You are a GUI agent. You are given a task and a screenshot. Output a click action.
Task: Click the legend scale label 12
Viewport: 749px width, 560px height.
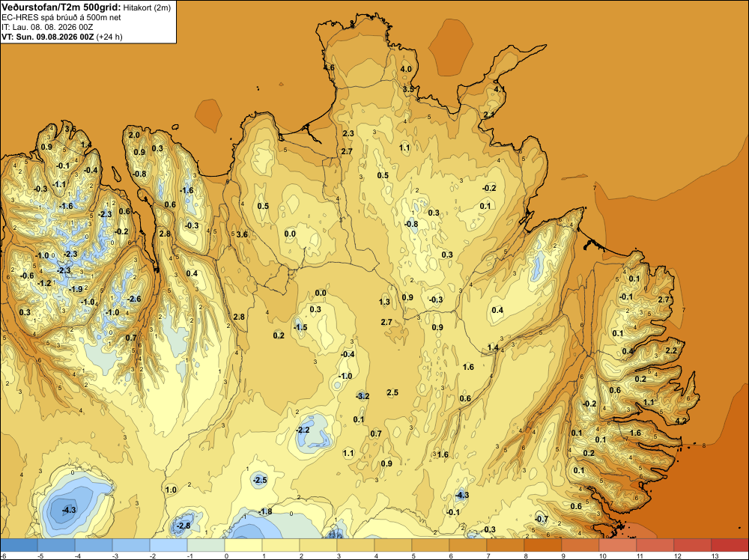[678, 556]
